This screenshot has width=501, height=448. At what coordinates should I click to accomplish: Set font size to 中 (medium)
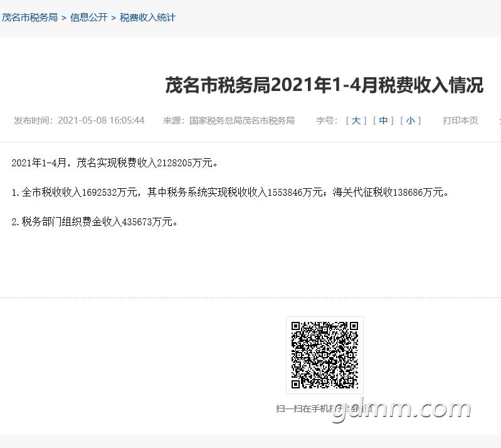coord(383,120)
